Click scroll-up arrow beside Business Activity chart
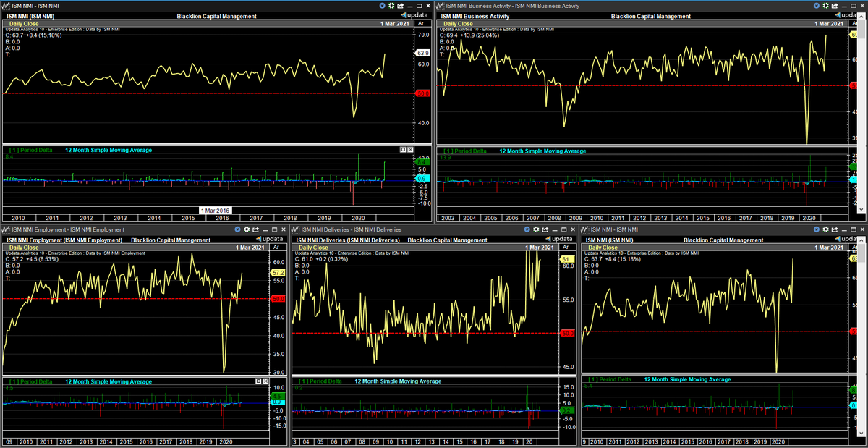Screen dimensions: 868x448 click(x=861, y=15)
